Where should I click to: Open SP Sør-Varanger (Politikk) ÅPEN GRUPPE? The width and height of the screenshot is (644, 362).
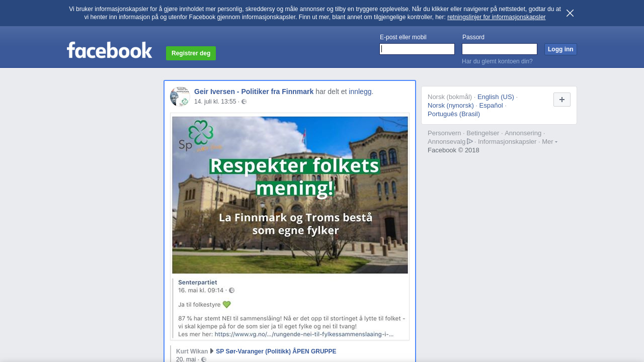tap(276, 351)
